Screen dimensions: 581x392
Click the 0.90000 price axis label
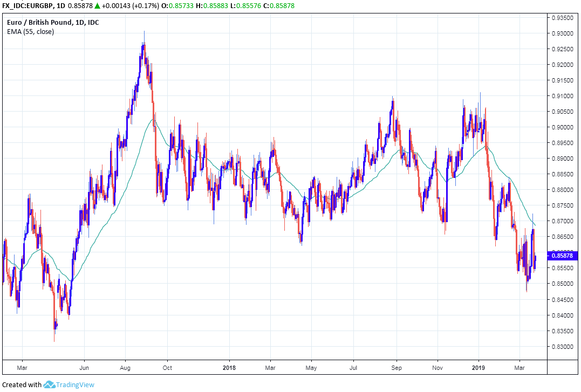click(561, 127)
